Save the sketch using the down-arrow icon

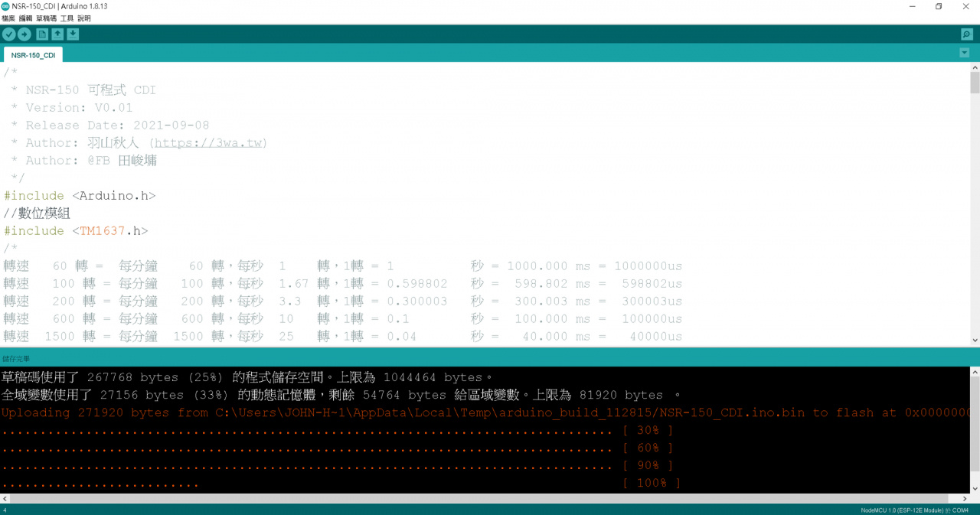[73, 34]
